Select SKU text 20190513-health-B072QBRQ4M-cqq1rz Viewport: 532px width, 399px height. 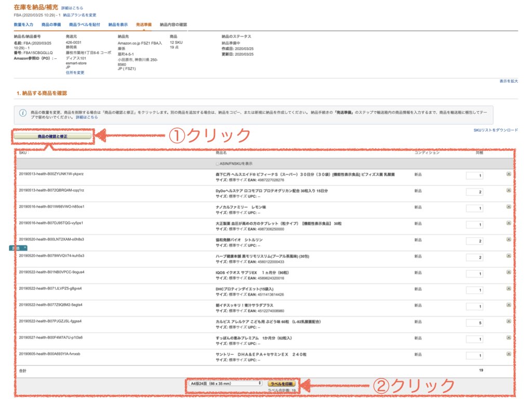(51, 190)
